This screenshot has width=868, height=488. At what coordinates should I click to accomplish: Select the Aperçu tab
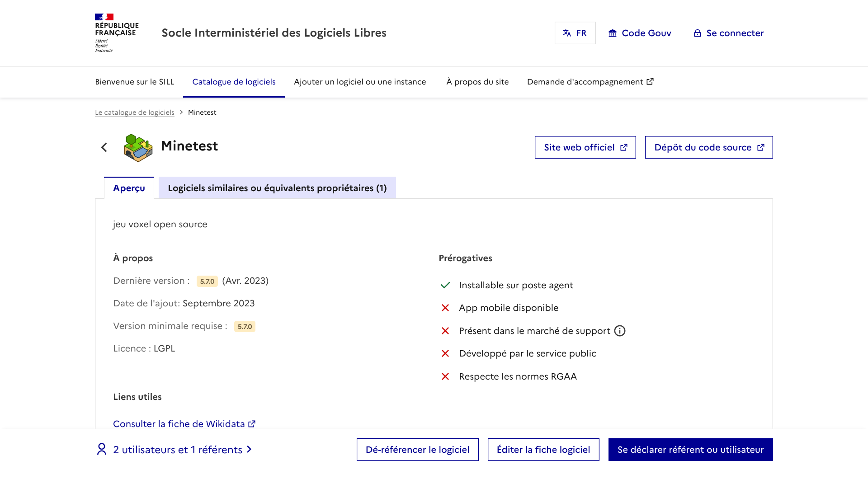[129, 188]
